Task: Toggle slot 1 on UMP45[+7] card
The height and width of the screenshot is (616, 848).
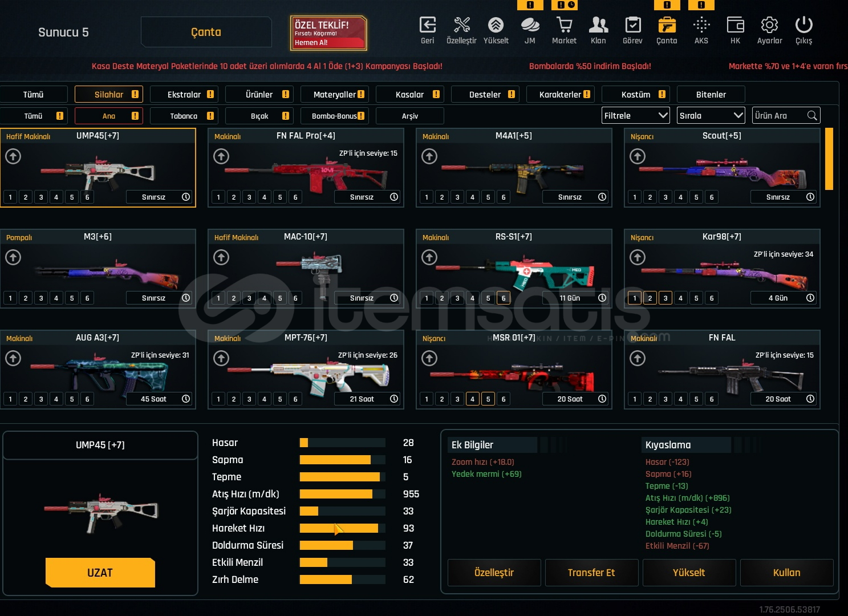Action: tap(10, 197)
